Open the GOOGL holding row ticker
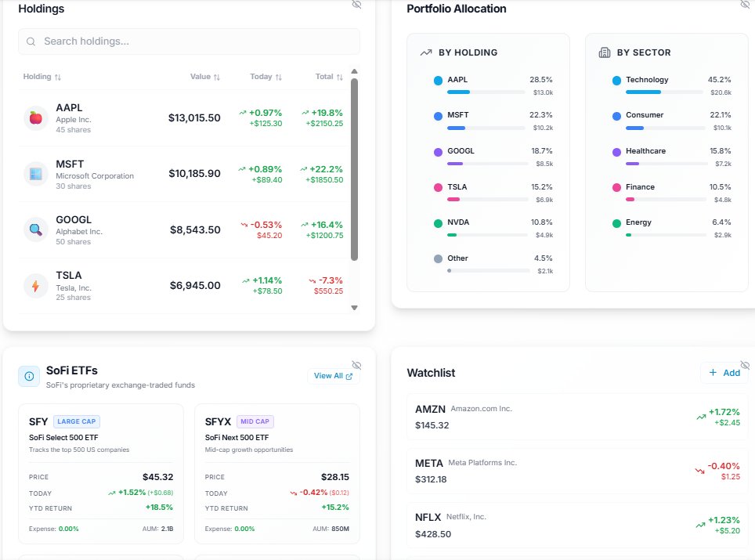Screen dimensions: 755x560 coord(74,219)
